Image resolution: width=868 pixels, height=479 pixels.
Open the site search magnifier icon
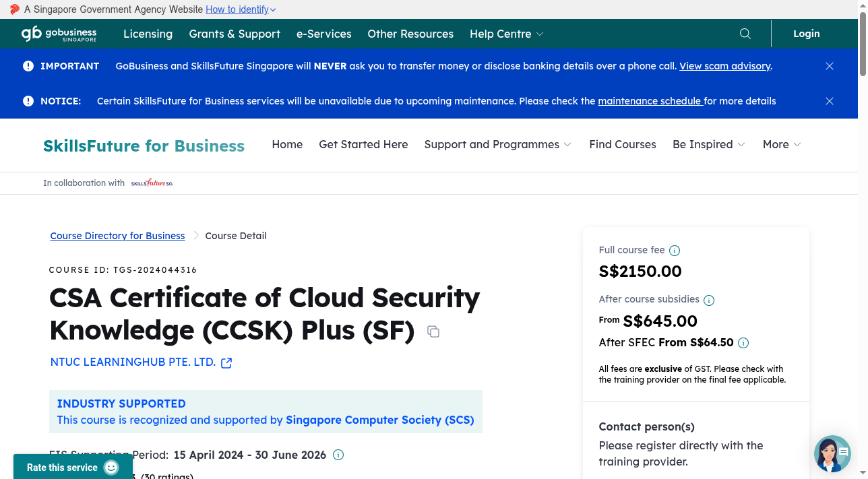pos(745,34)
